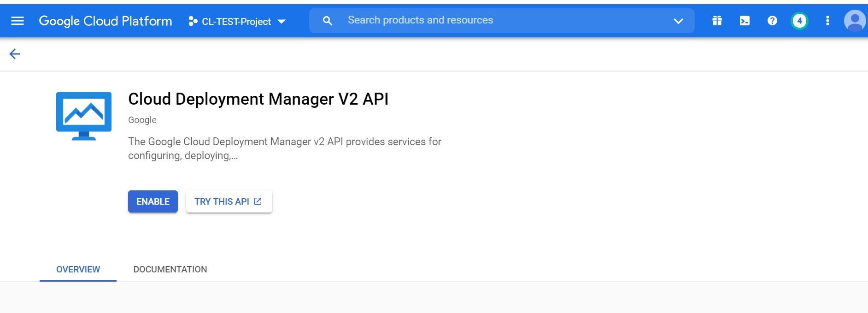Viewport: 868px width, 313px height.
Task: Activate Cloud Shell terminal icon
Action: [x=745, y=21]
